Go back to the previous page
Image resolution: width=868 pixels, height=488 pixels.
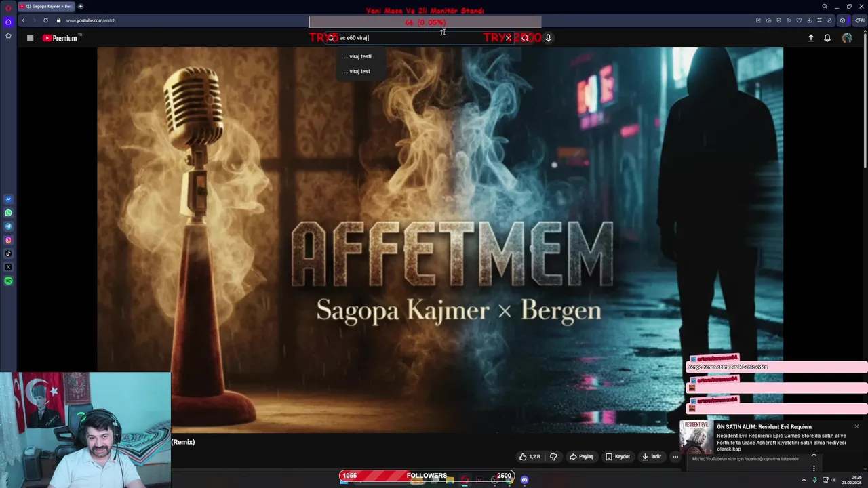23,20
